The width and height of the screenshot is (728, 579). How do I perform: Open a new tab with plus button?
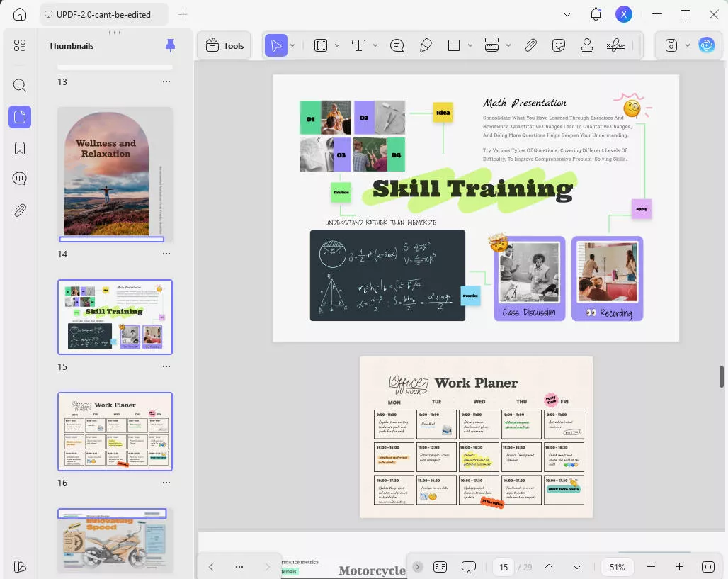click(183, 14)
